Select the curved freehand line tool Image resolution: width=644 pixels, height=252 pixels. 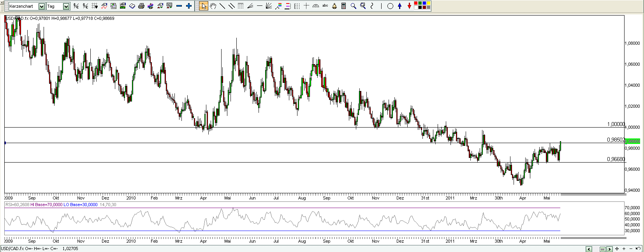click(x=372, y=6)
